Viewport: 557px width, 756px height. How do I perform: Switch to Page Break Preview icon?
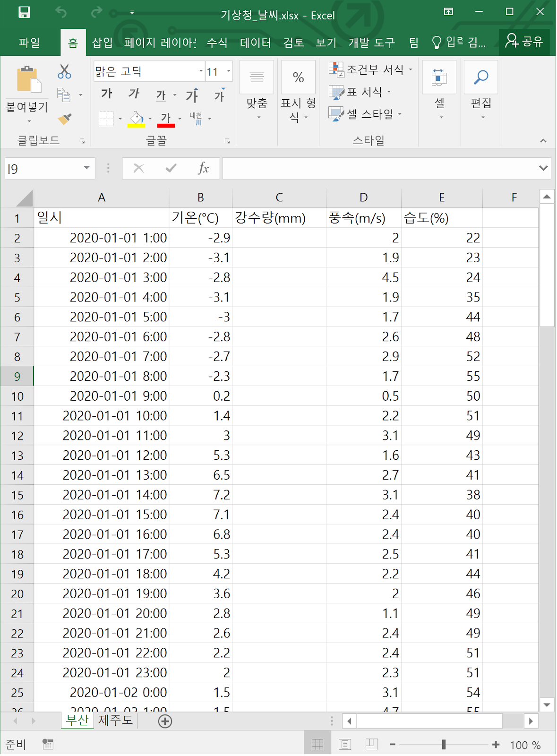(372, 745)
